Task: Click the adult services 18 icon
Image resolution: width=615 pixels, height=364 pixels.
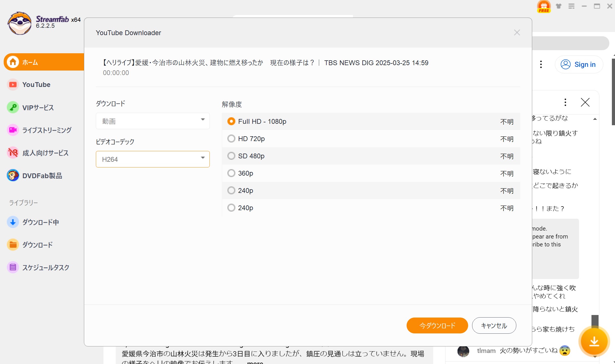Action: pyautogui.click(x=13, y=153)
